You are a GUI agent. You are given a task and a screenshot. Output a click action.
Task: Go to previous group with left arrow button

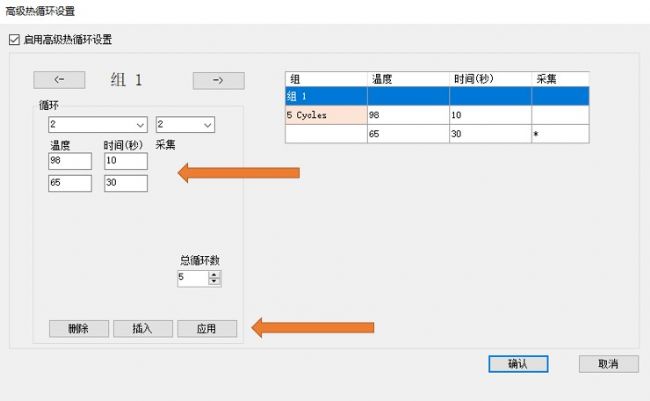59,81
